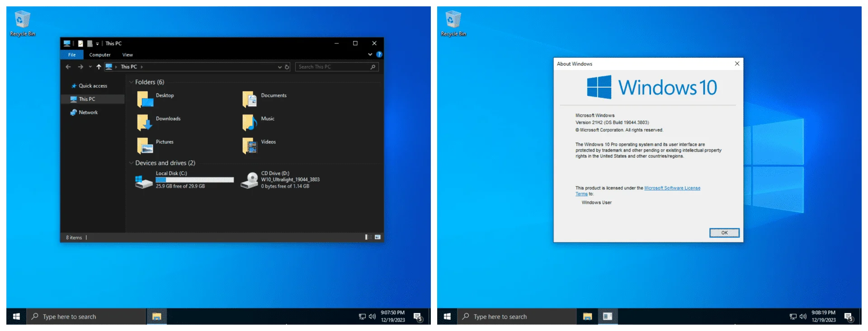868x331 pixels.
Task: Open the Recycle Bin on the About Windows desktop
Action: (x=453, y=24)
